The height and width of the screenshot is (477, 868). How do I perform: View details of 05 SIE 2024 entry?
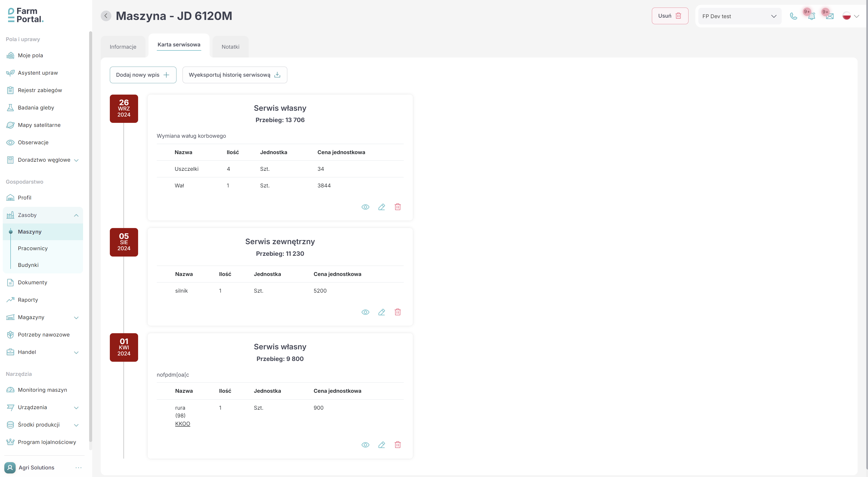pos(365,312)
